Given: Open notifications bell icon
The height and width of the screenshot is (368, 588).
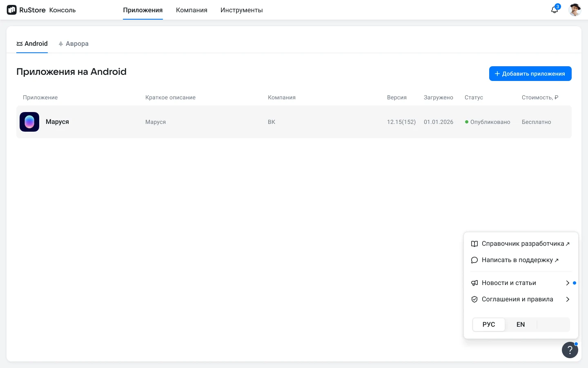Looking at the screenshot, I should [555, 9].
